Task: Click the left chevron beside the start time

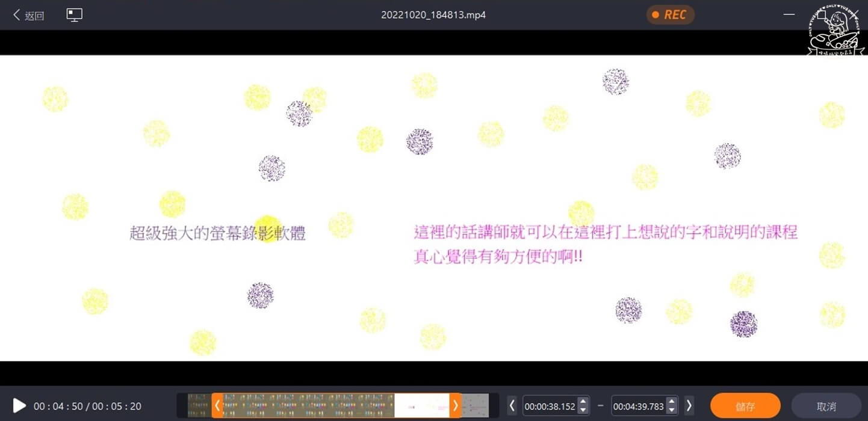Action: point(511,405)
